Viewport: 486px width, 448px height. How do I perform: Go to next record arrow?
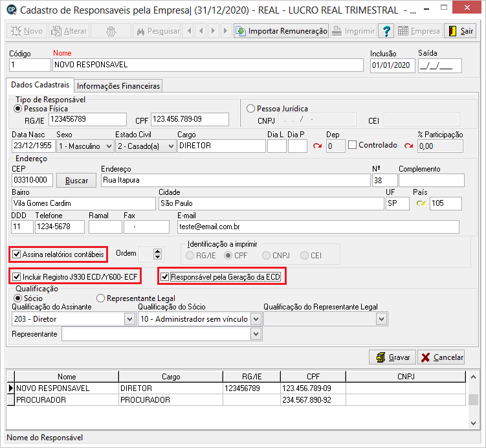coord(214,31)
